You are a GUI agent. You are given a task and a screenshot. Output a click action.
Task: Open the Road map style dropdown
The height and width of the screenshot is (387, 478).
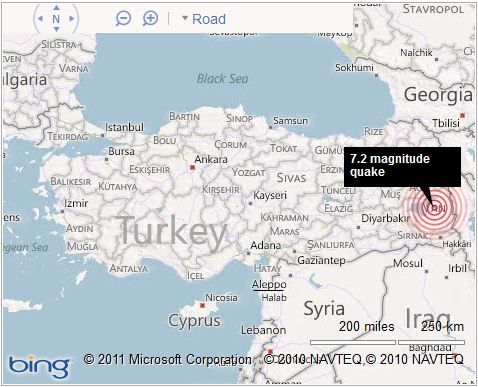point(204,19)
